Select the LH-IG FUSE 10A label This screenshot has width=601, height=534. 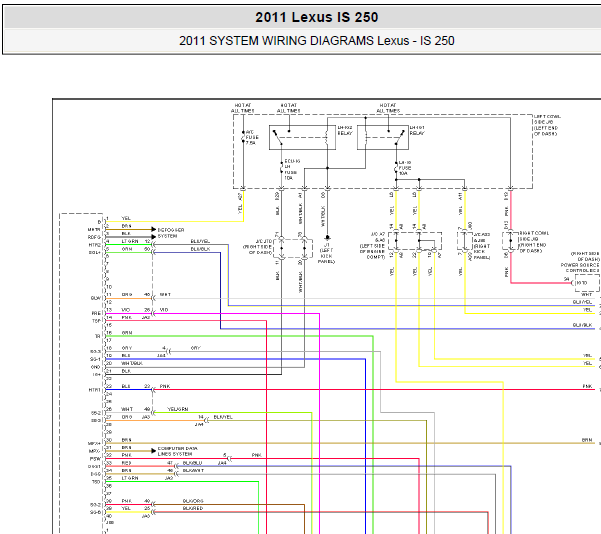pyautogui.click(x=405, y=168)
